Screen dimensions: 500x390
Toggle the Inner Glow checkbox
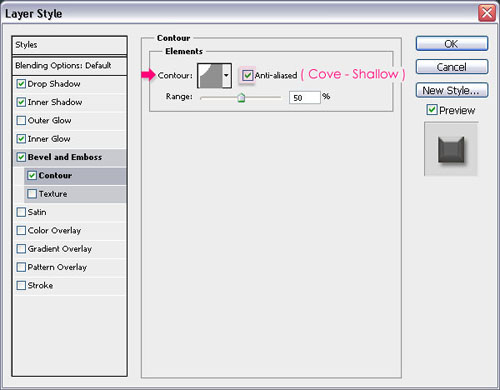pos(21,139)
